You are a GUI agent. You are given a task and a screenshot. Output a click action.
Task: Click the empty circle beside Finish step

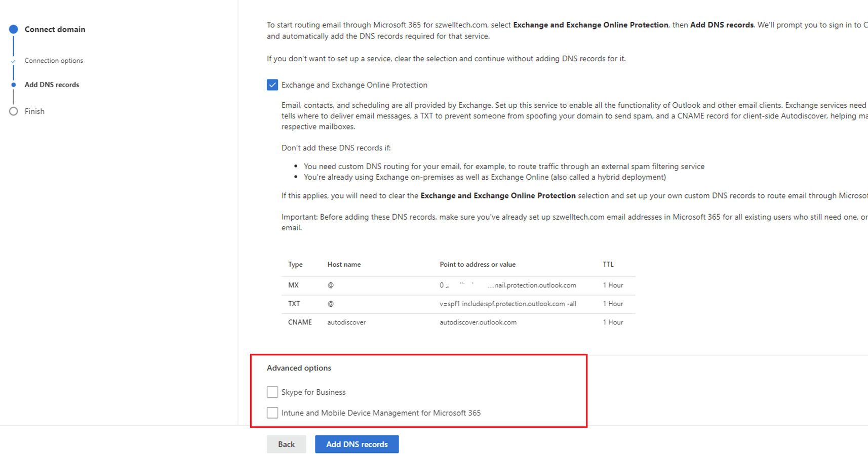point(14,111)
